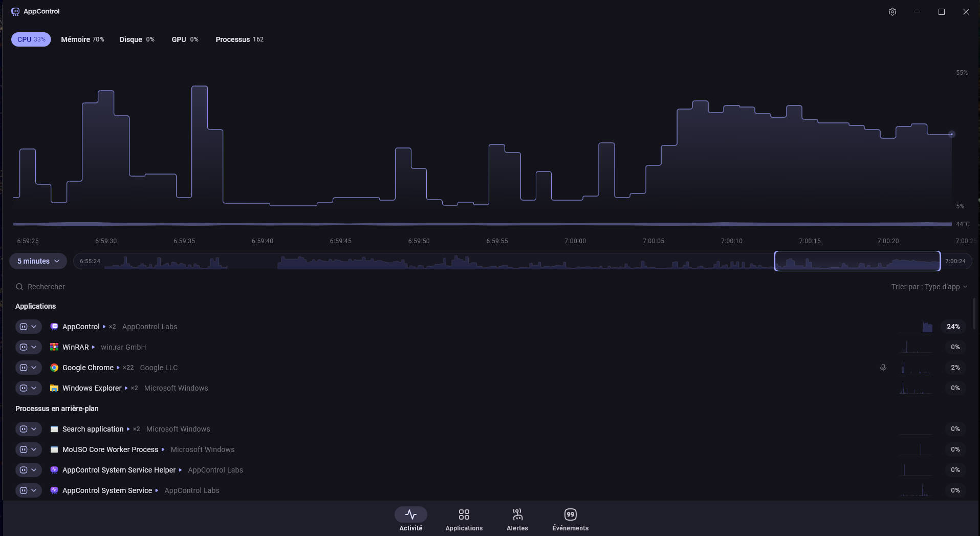Click the latest data point on the CPU graph
The height and width of the screenshot is (536, 980).
[951, 135]
